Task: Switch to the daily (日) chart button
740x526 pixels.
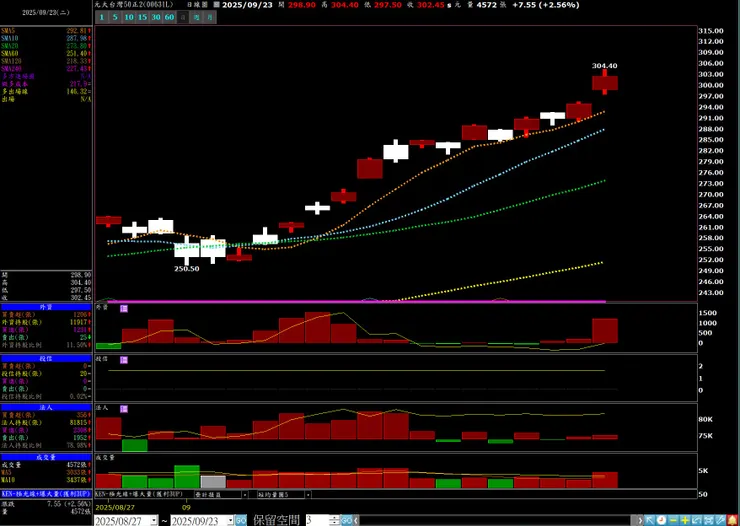Action: [183, 17]
